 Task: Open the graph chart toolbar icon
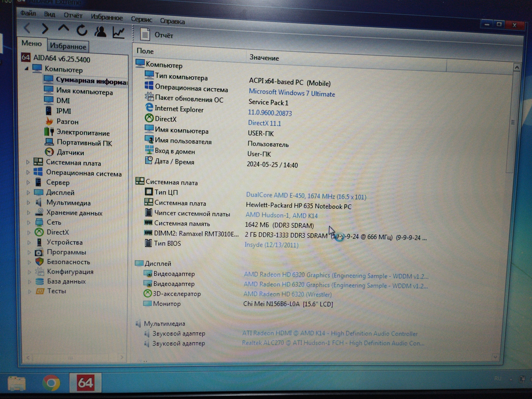tap(119, 33)
